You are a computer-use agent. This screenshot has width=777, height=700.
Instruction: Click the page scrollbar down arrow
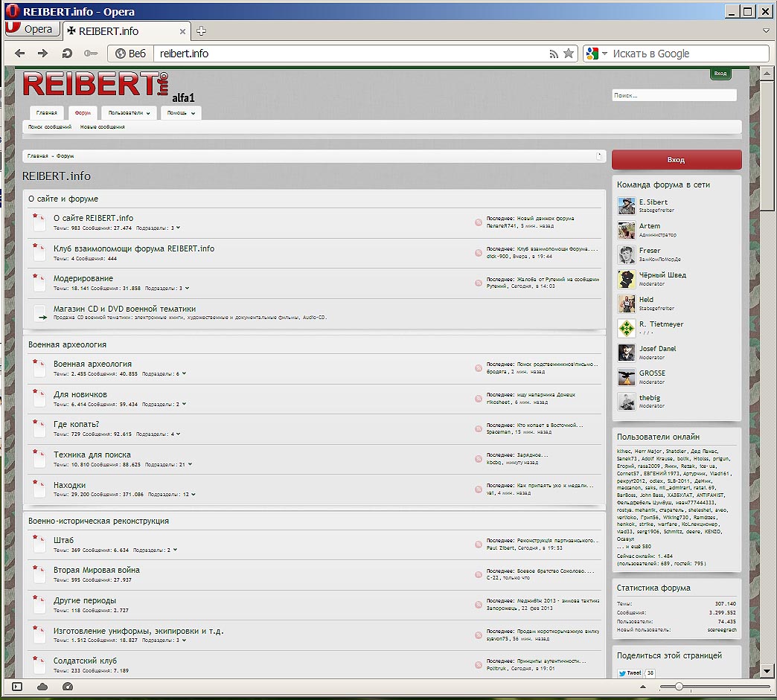tap(767, 671)
